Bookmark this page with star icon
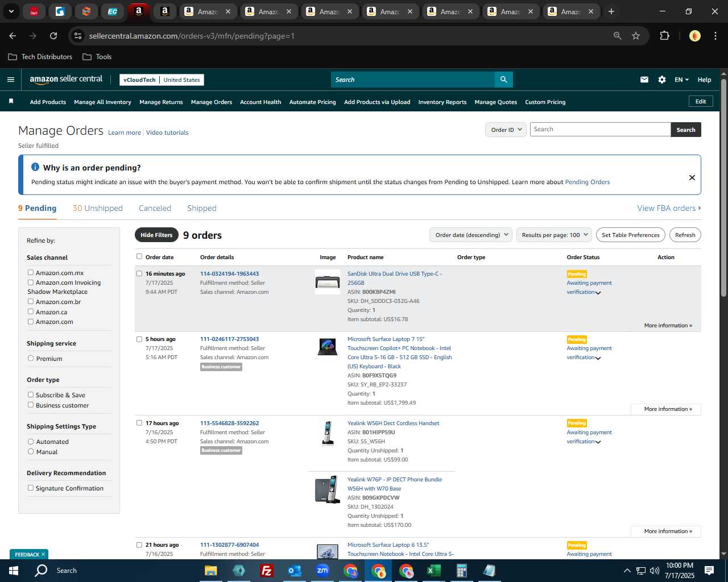This screenshot has width=728, height=582. point(636,36)
